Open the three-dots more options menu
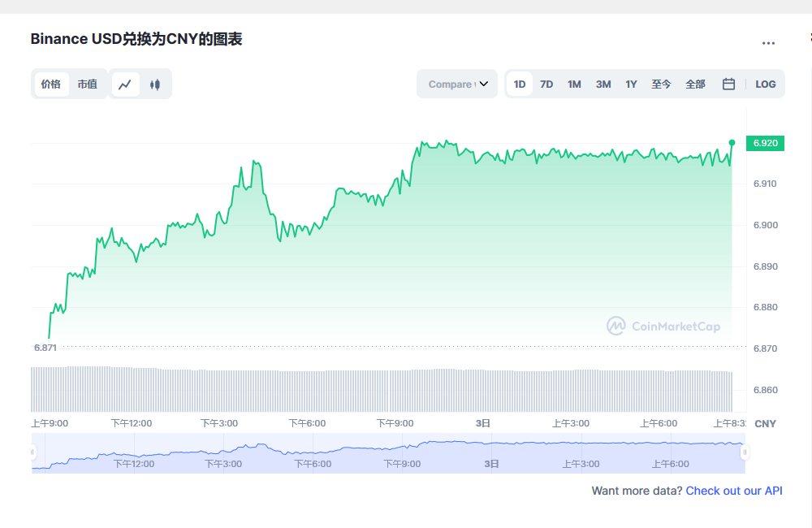 (x=768, y=43)
